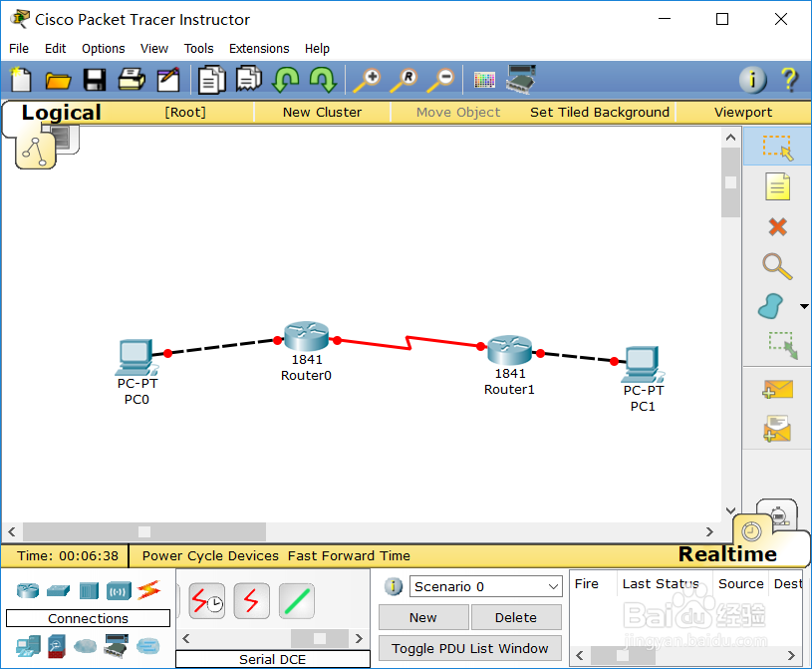Screen dimensions: 812x669
Task: Click New Cluster button
Action: pos(322,112)
